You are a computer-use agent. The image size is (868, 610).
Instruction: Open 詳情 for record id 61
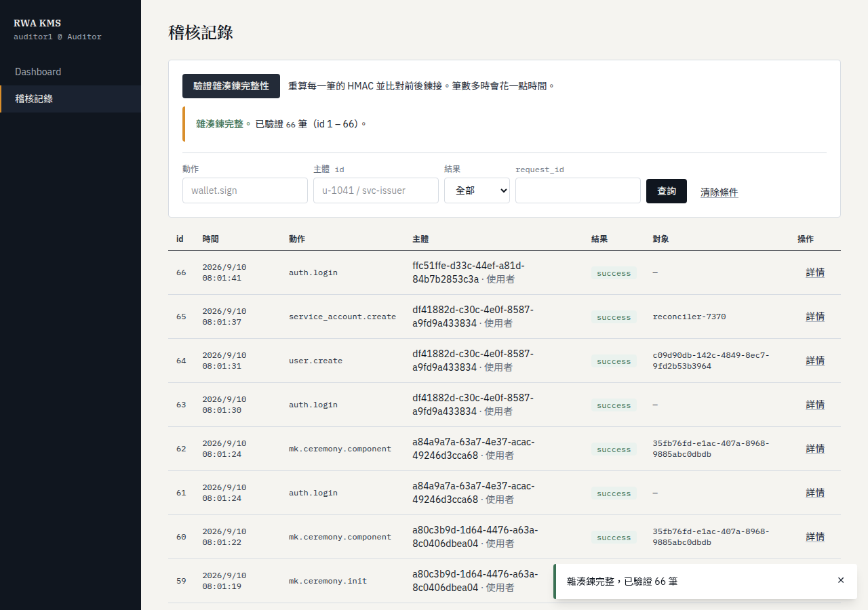[815, 493]
